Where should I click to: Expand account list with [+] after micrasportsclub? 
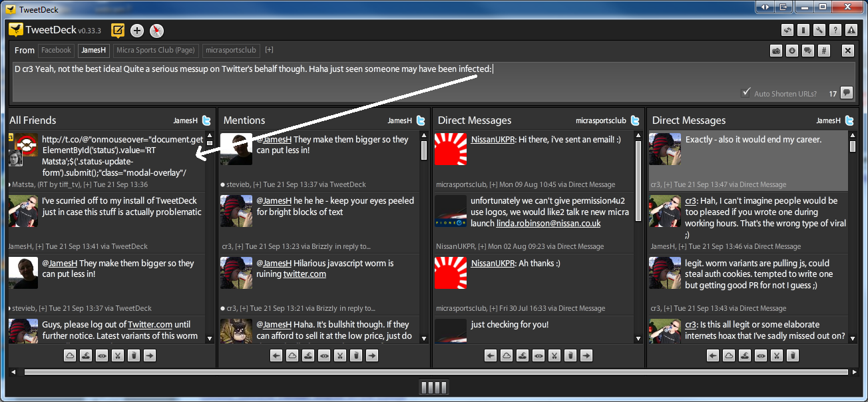269,50
